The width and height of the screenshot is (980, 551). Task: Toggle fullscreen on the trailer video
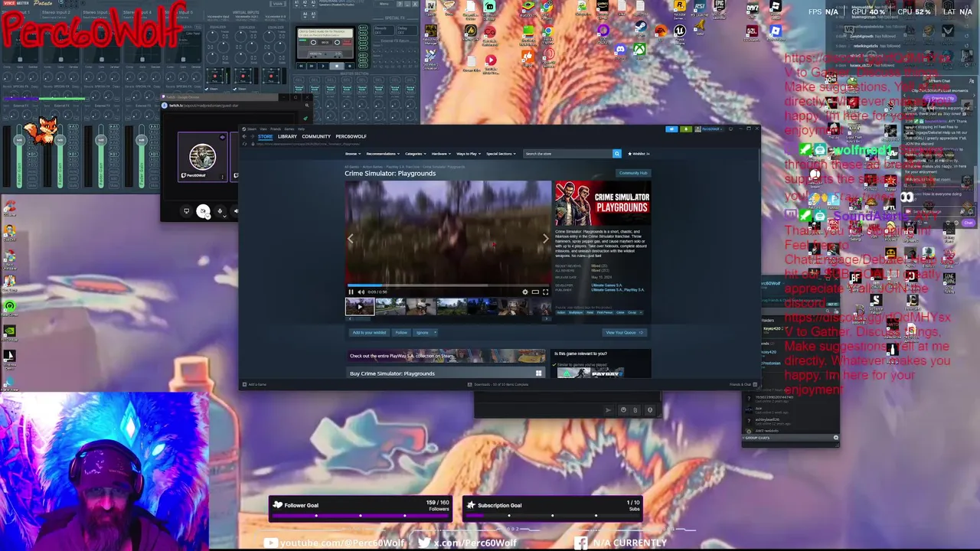pos(545,292)
